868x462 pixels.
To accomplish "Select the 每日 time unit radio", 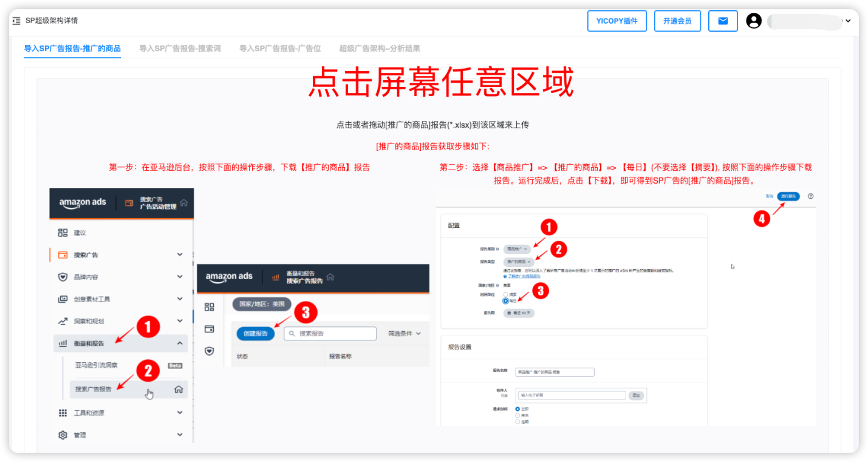I will (505, 300).
